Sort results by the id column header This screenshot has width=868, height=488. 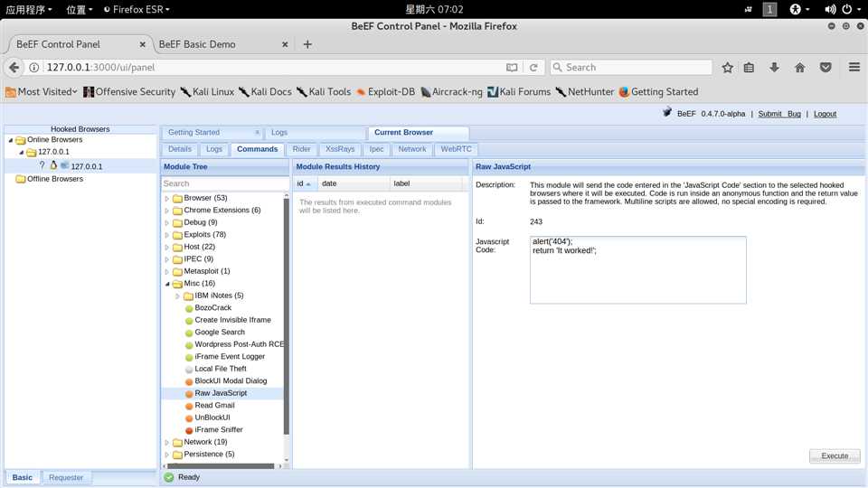coord(306,183)
